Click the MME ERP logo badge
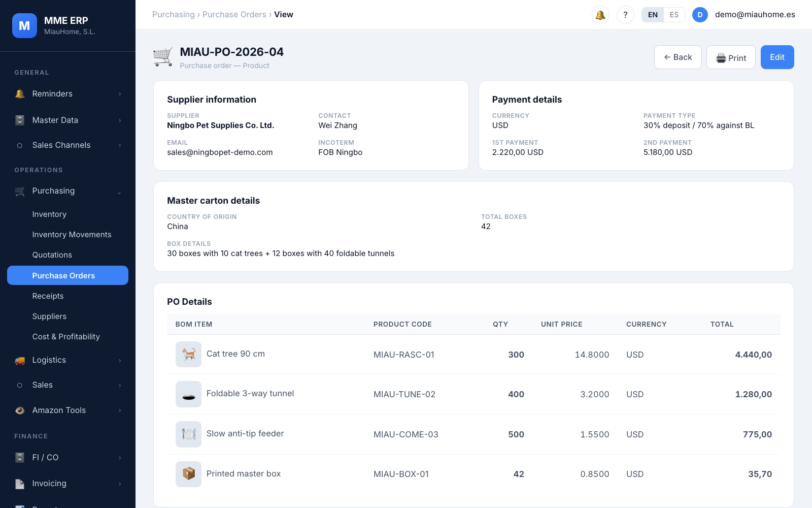Screen dimensions: 812x508 pyautogui.click(x=24, y=25)
